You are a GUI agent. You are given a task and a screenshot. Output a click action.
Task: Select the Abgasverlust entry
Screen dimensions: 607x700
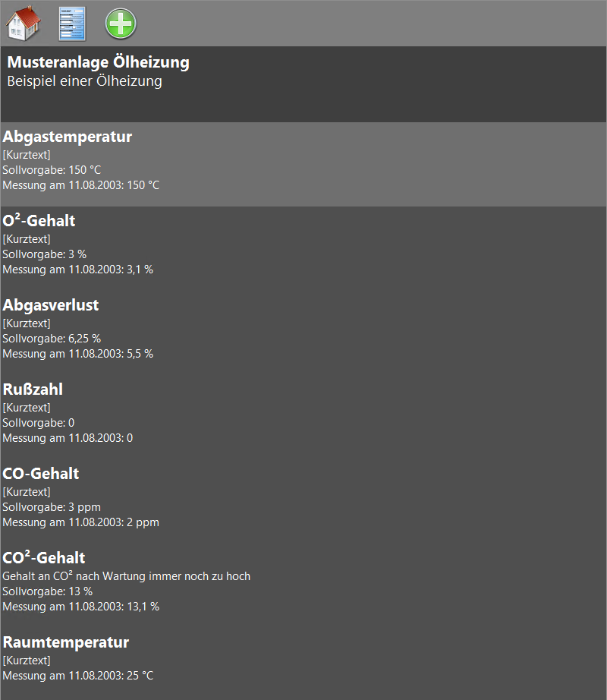tap(51, 305)
